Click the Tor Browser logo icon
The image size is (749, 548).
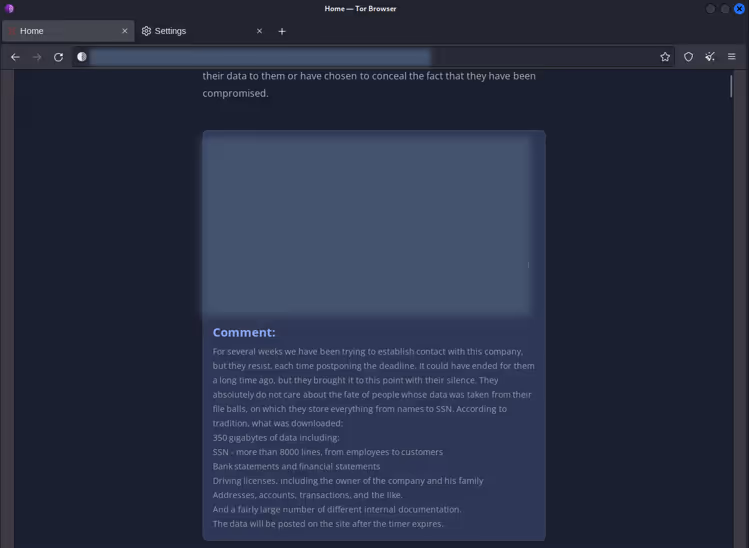pos(9,8)
